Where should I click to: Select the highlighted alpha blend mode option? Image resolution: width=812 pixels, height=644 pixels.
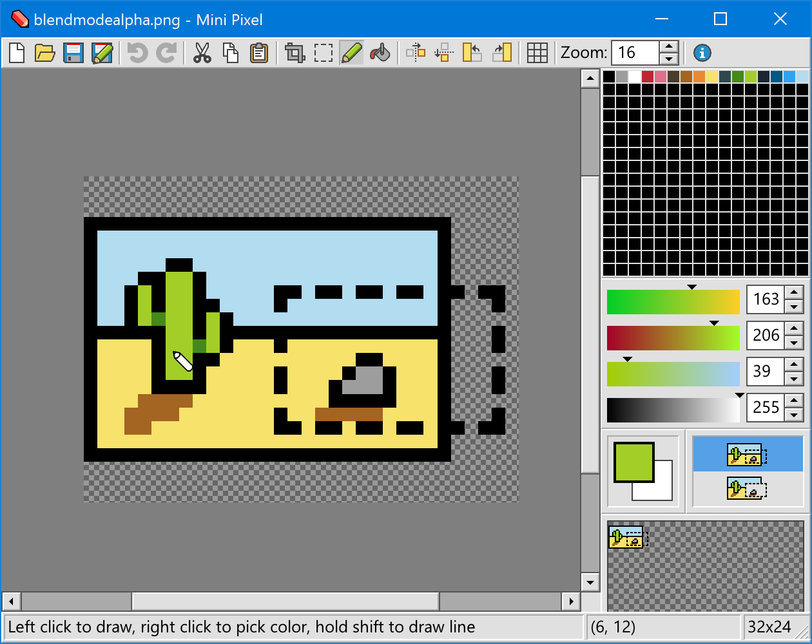(x=748, y=455)
